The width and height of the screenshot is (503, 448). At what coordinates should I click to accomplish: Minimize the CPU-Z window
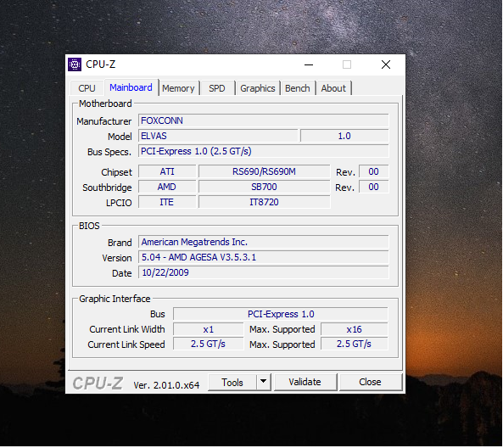pyautogui.click(x=309, y=64)
